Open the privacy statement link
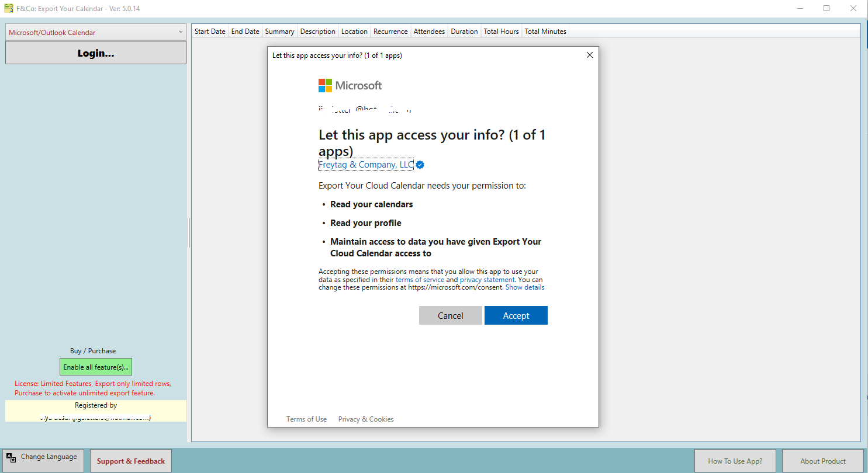Screen dimensions: 868x473 coord(487,280)
